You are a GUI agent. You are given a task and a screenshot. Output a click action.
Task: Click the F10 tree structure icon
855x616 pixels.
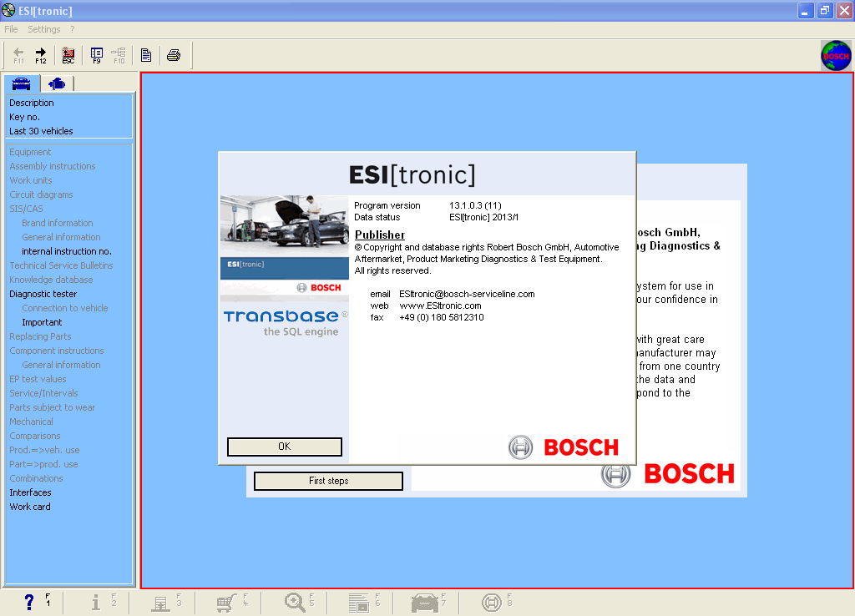coord(119,55)
